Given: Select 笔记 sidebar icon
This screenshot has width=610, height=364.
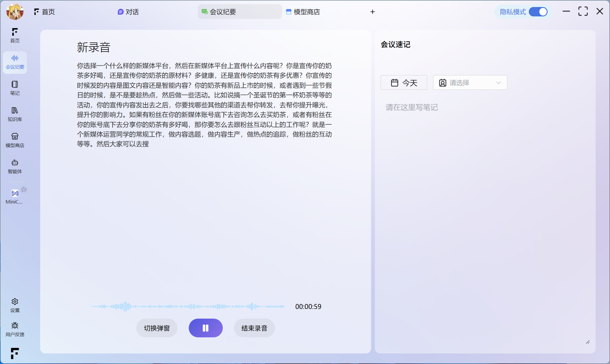Looking at the screenshot, I should click(x=15, y=88).
